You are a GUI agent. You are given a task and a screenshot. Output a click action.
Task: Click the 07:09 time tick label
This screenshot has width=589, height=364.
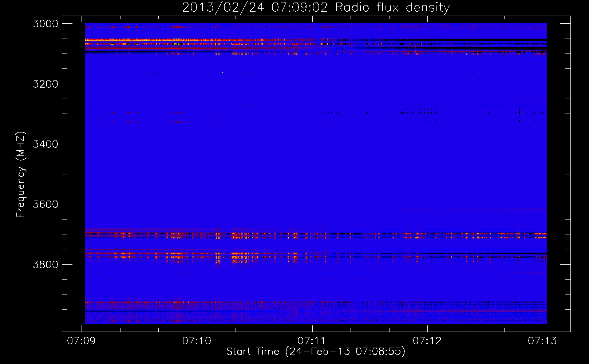tap(82, 341)
